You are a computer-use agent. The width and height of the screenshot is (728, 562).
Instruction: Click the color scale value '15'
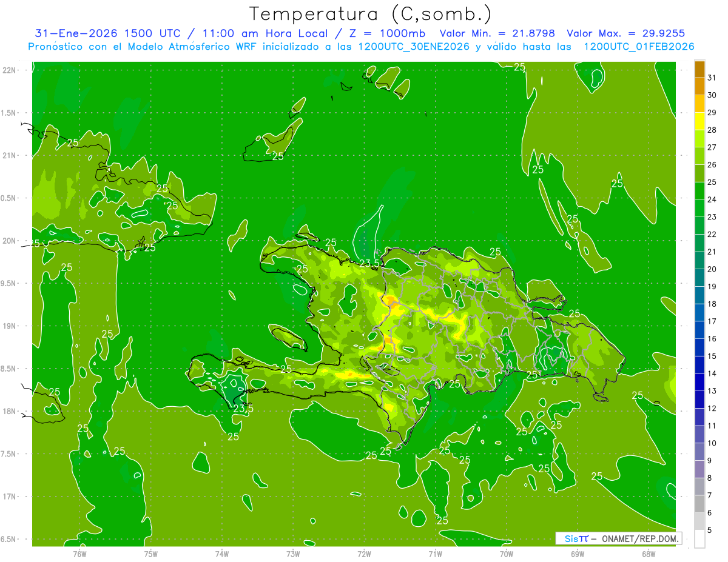712,356
